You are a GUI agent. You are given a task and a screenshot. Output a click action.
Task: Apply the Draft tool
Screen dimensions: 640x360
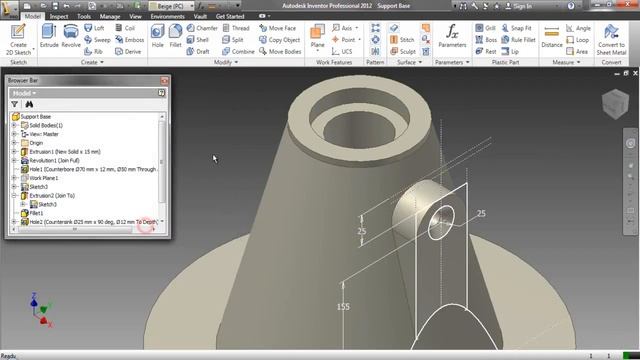point(198,52)
